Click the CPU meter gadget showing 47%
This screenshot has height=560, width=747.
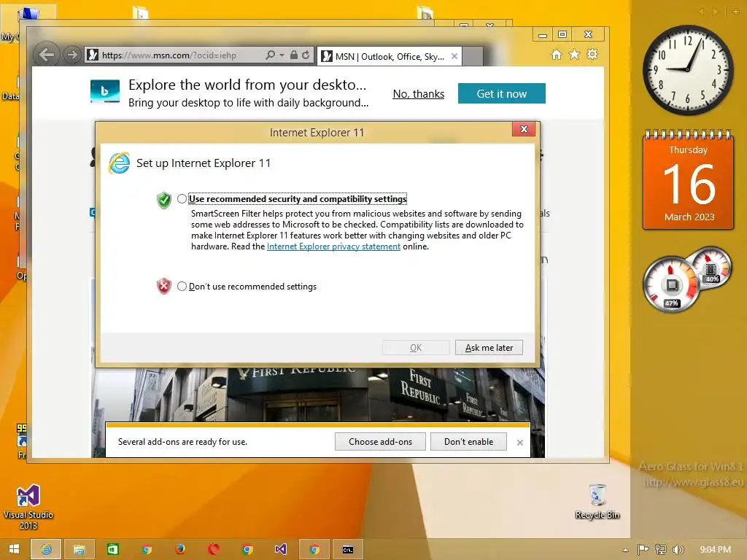pos(671,285)
